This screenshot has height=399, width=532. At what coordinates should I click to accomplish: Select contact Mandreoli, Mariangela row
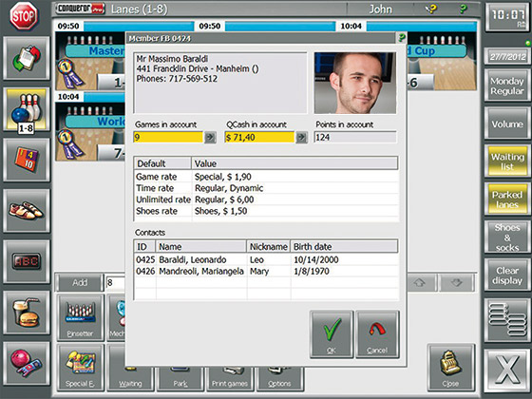[266, 271]
